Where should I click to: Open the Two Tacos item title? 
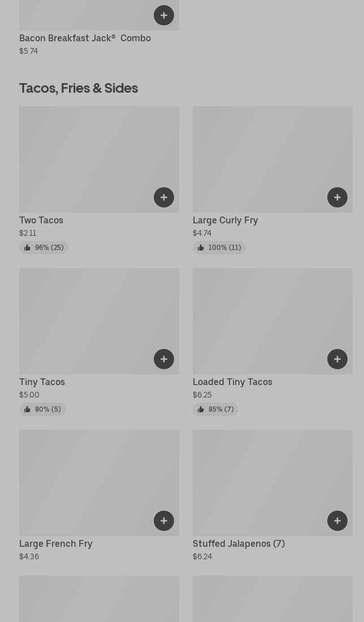pyautogui.click(x=41, y=221)
